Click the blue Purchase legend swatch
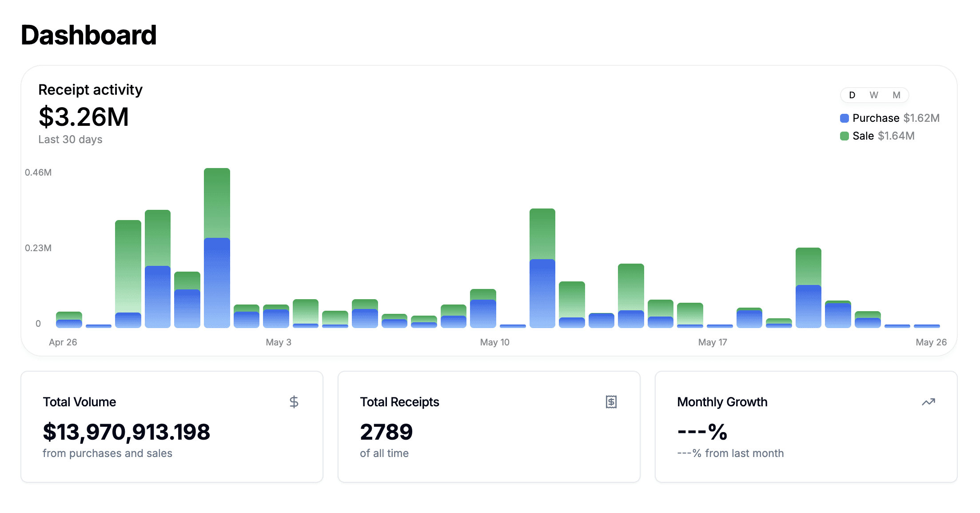980x513 pixels. point(844,118)
